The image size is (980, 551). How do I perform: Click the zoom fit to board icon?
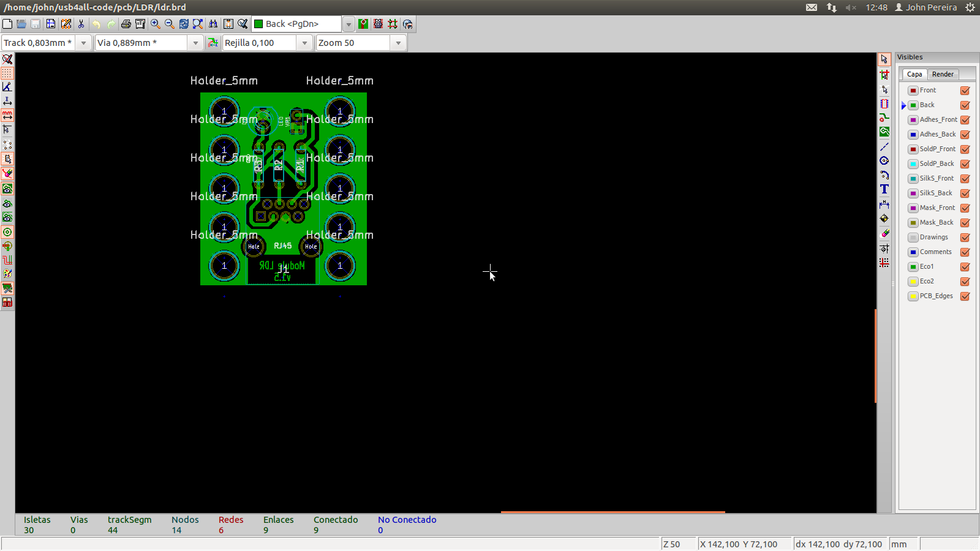pyautogui.click(x=198, y=24)
